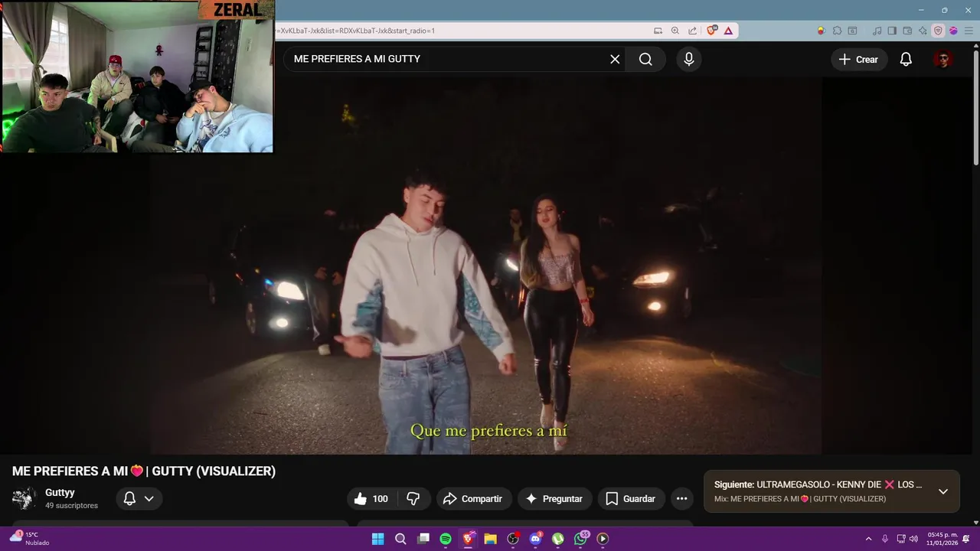Toggle the Brave VPN shield button

coord(938,31)
